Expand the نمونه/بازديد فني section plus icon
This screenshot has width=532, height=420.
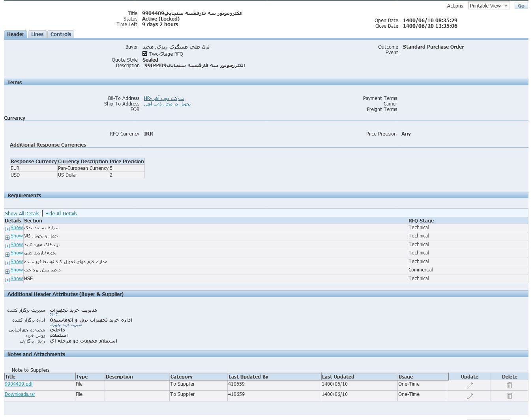[7, 254]
